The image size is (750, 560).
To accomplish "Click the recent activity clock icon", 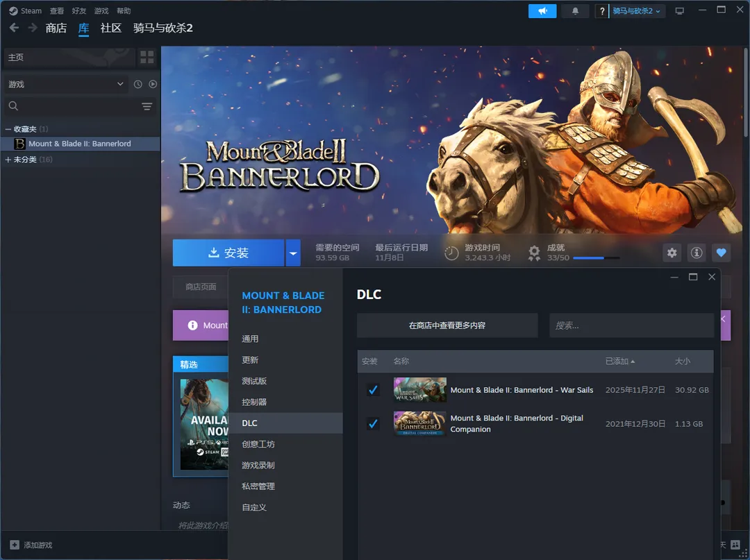I will pyautogui.click(x=137, y=84).
